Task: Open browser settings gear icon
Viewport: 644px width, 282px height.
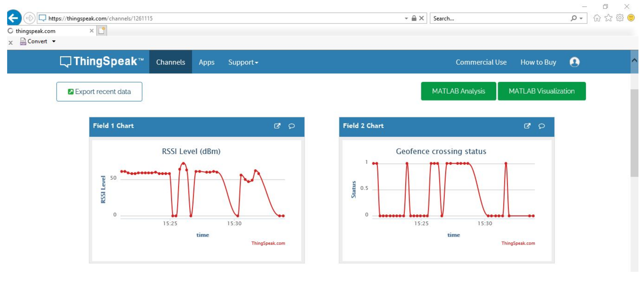Action: 620,18
